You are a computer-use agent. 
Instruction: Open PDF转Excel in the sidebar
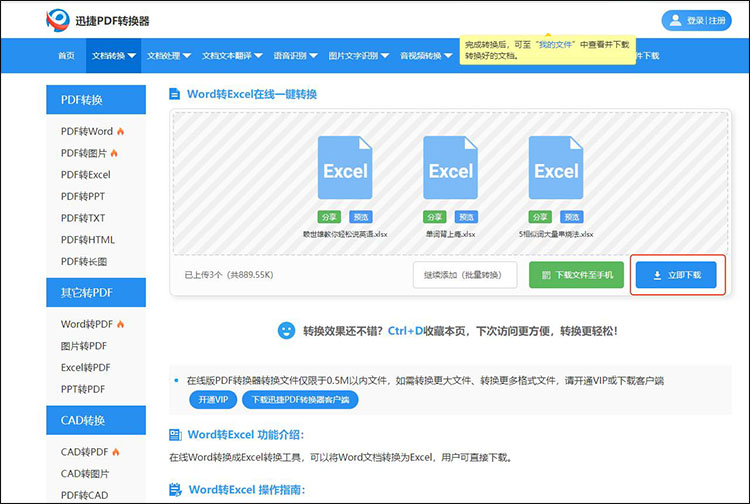(86, 175)
